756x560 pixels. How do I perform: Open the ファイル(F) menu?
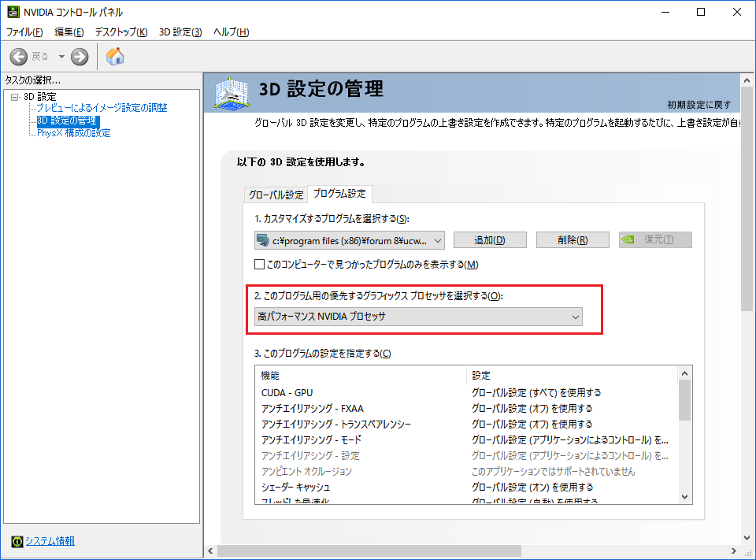click(x=24, y=32)
